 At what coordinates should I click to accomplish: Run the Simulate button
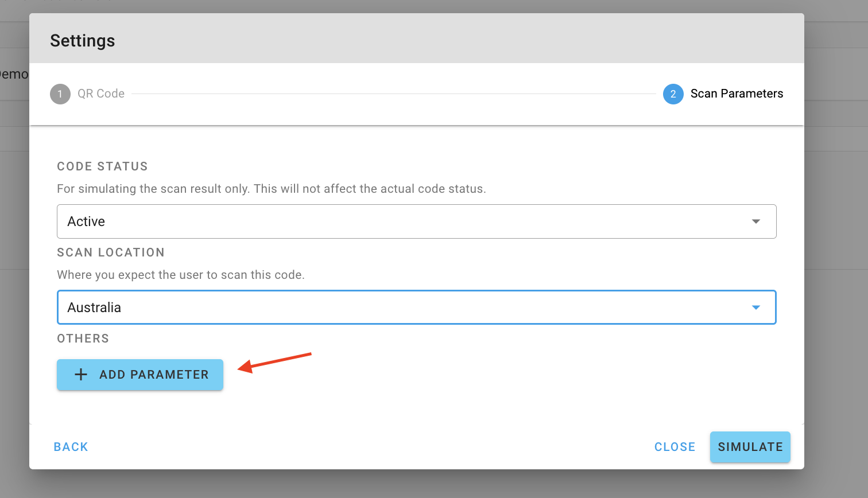click(750, 447)
